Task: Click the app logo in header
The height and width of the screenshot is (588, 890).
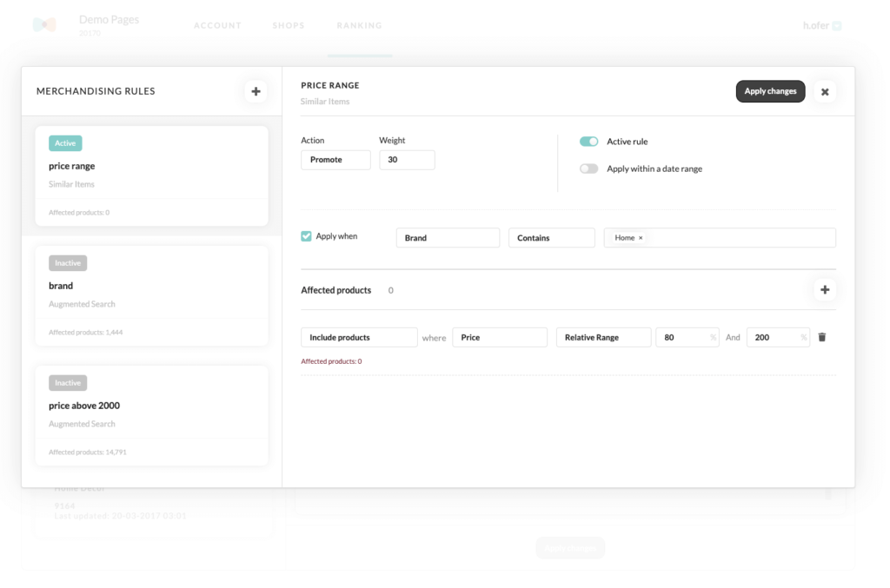Action: click(44, 25)
